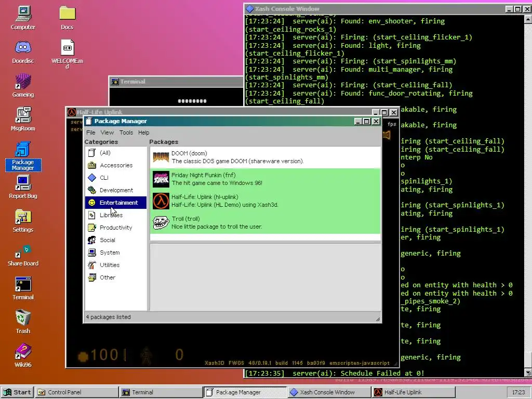Switch to Half-Life Uplink in taskbar
Screen dimensions: 532x399
click(x=413, y=392)
